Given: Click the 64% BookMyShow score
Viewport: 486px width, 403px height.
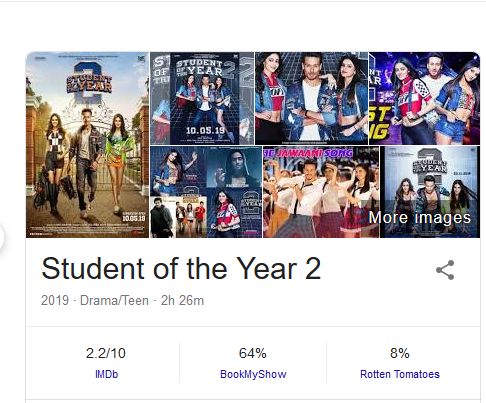Looking at the screenshot, I should tap(253, 353).
